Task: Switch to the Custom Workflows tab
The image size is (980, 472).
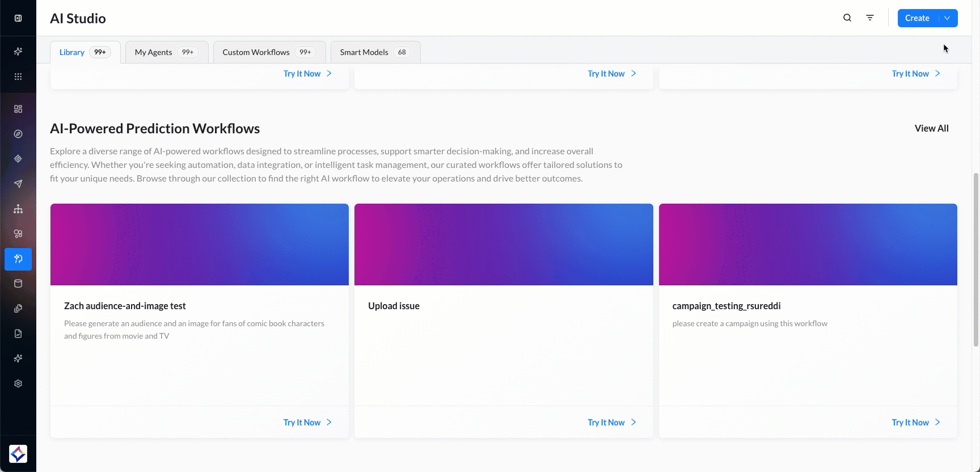Action: click(269, 52)
